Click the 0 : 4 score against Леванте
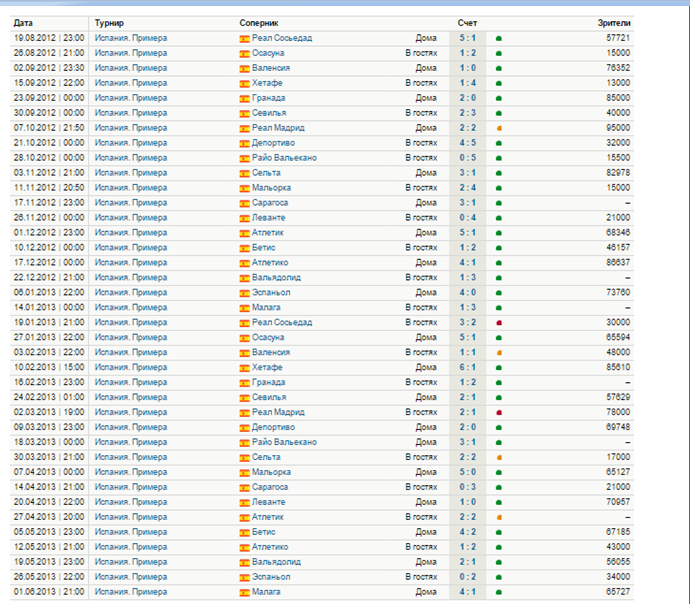Viewport: 690px width, 604px height. [468, 218]
